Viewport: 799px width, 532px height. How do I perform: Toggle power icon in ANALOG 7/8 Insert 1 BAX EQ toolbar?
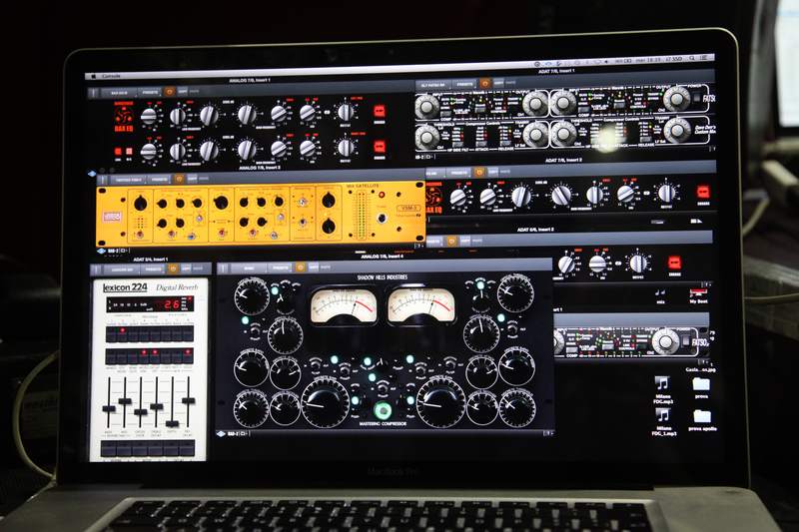click(169, 92)
